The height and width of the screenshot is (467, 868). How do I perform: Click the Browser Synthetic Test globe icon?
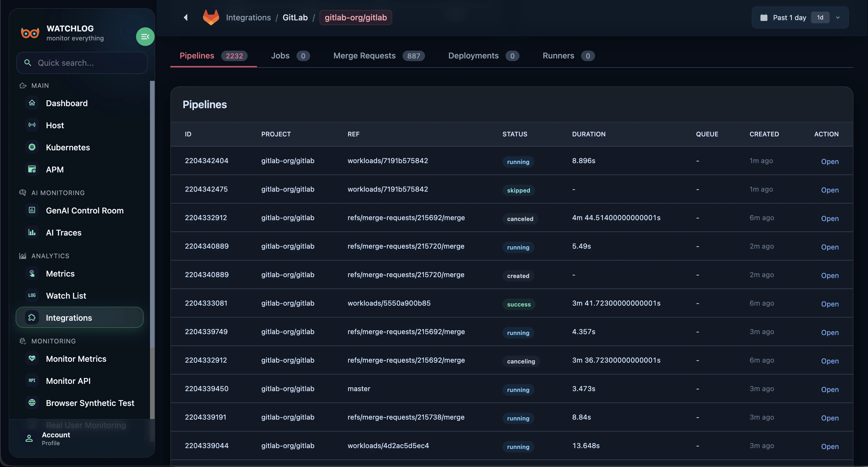point(32,403)
